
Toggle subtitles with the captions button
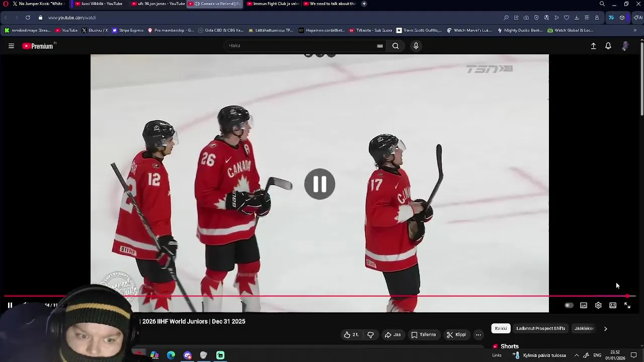(584, 305)
